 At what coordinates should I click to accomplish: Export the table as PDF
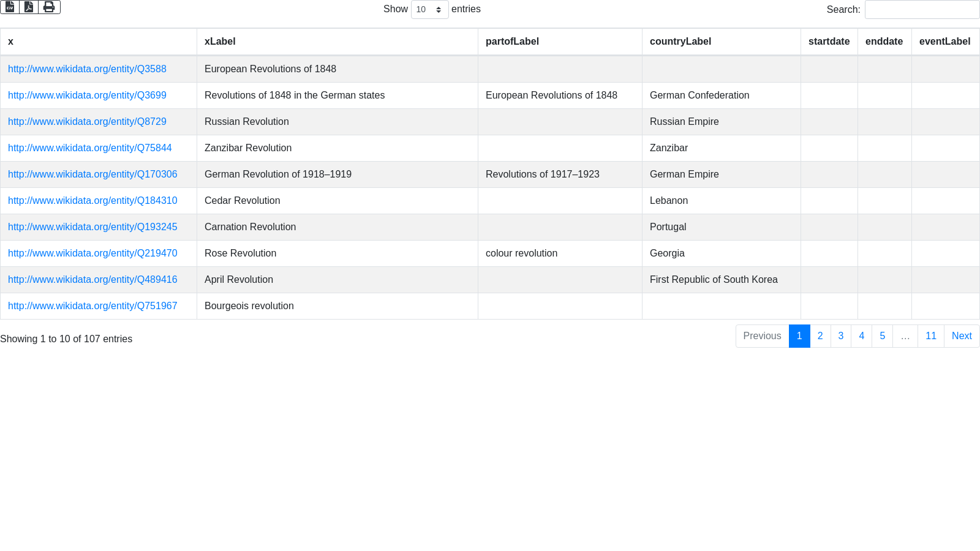(29, 7)
